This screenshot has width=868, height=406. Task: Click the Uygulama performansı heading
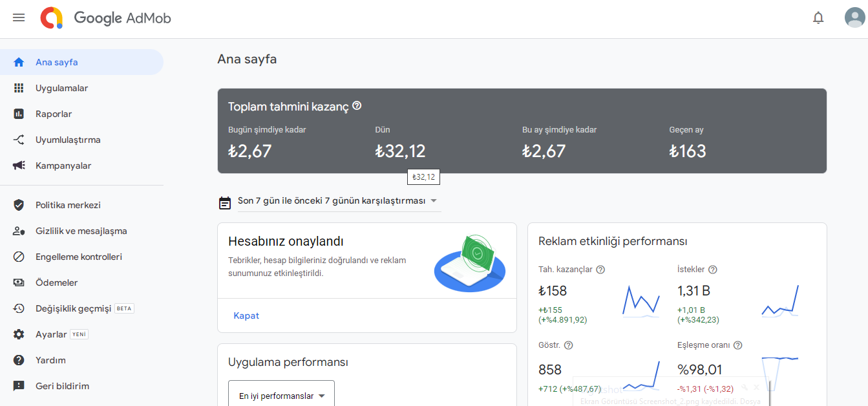pos(288,362)
